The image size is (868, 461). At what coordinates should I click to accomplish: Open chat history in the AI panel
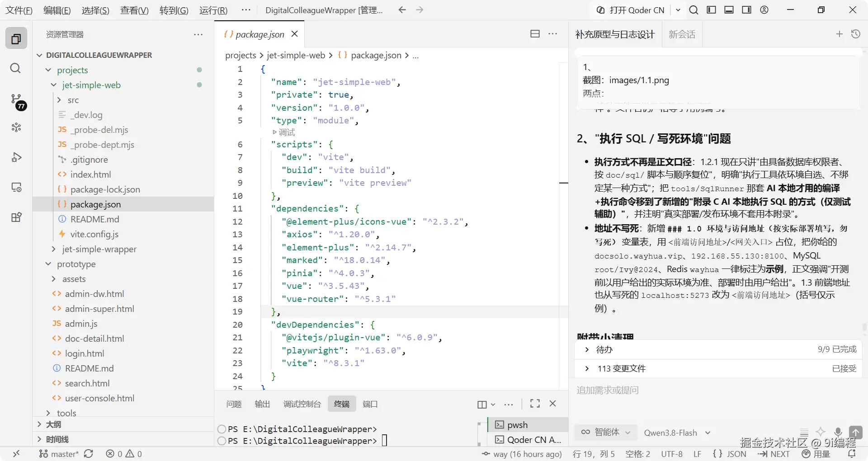855,34
